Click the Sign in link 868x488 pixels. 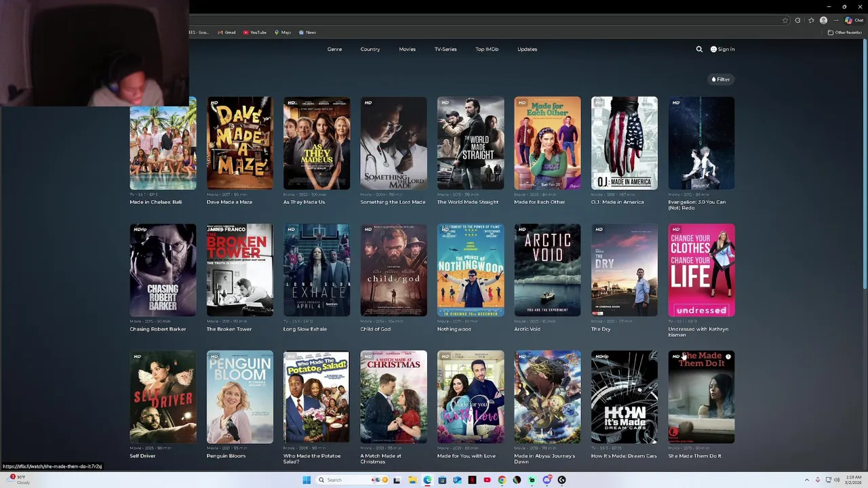tap(722, 49)
